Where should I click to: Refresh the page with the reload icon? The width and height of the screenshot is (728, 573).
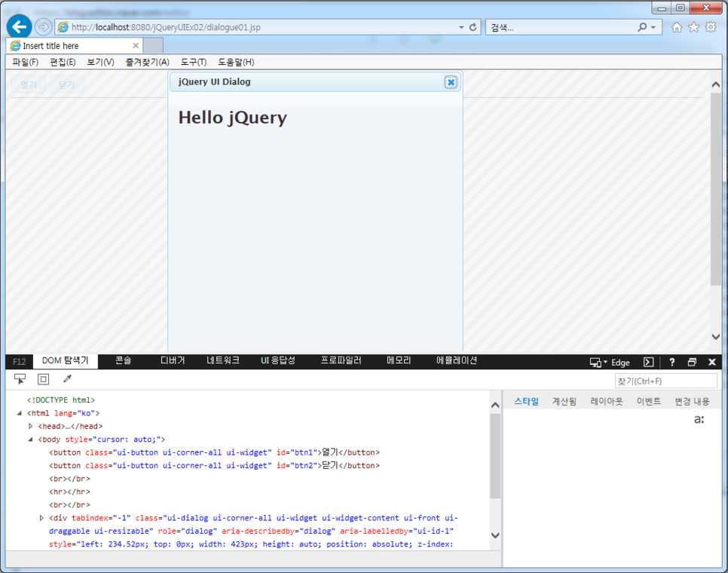point(473,27)
